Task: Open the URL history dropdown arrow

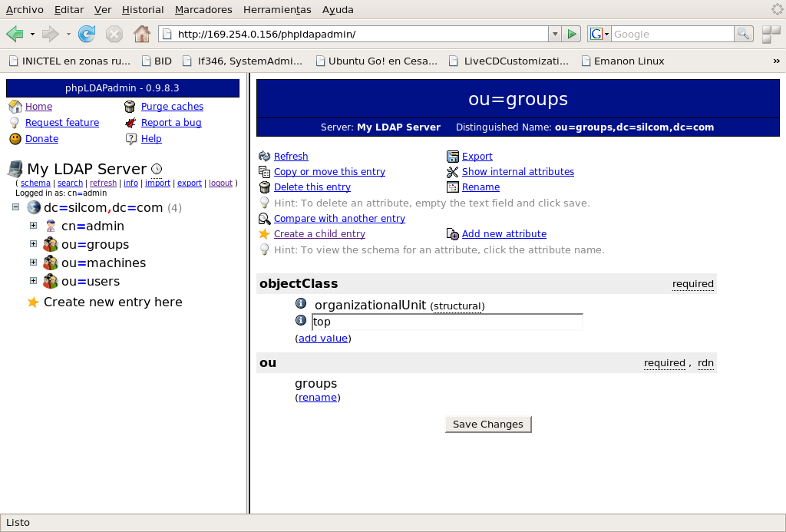Action: click(x=554, y=34)
